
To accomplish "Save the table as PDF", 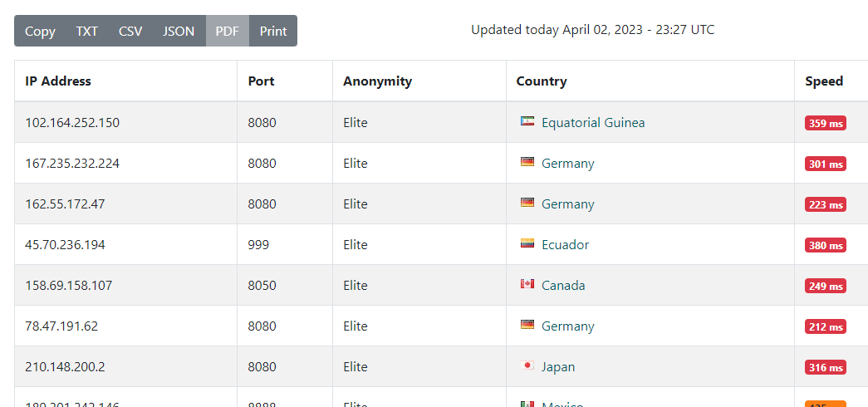I will 228,31.
